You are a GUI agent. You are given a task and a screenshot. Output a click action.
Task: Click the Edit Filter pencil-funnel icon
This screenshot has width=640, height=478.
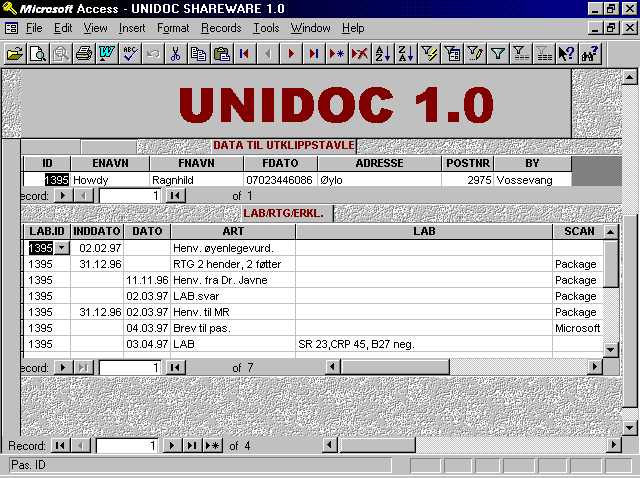pos(474,54)
